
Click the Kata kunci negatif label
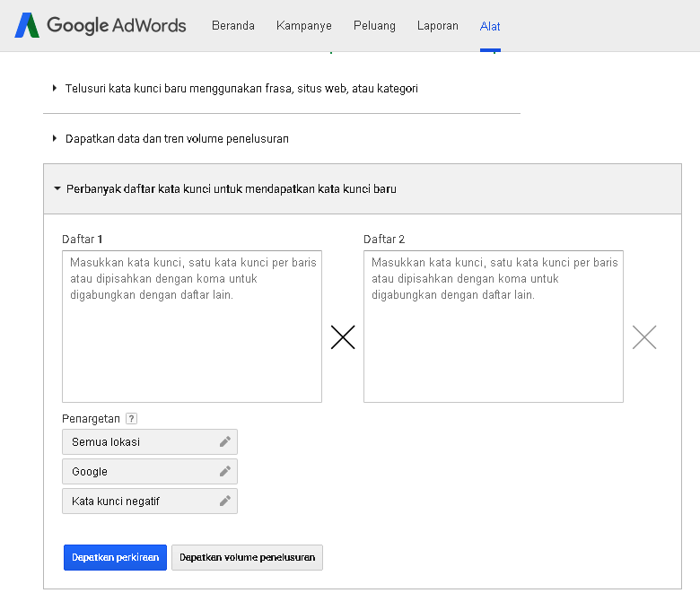pos(116,501)
